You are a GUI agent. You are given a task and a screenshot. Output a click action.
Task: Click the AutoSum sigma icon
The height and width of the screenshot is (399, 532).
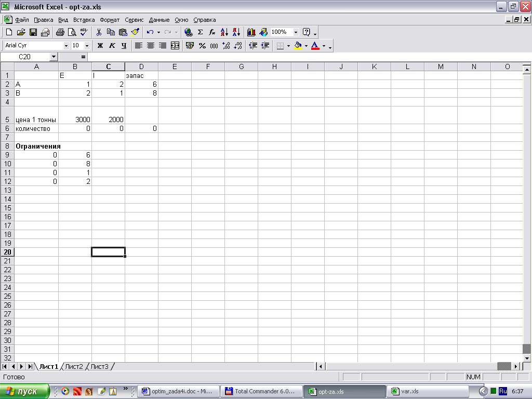click(x=200, y=32)
